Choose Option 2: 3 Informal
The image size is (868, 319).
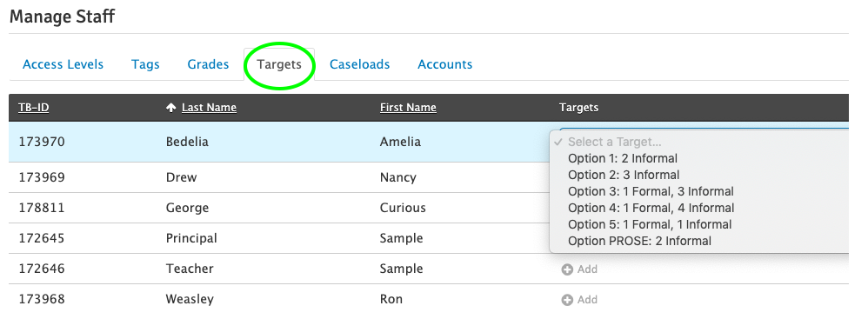(624, 176)
